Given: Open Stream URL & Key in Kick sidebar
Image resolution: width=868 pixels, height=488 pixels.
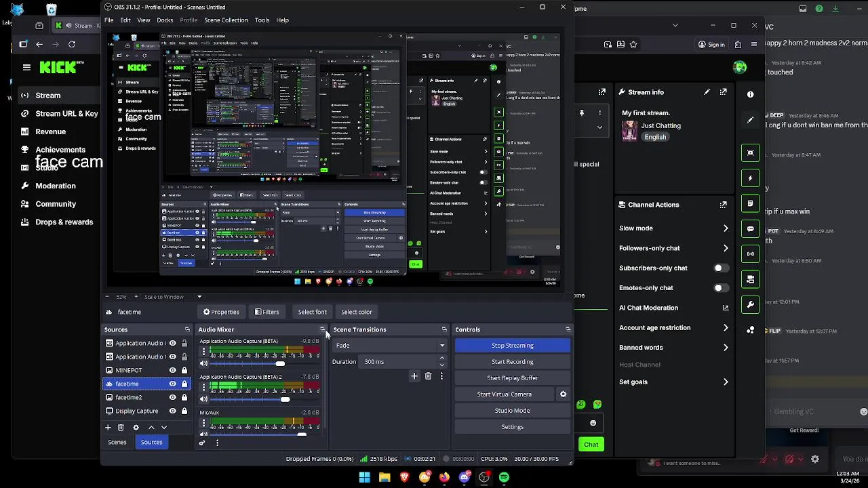Looking at the screenshot, I should coord(66,114).
